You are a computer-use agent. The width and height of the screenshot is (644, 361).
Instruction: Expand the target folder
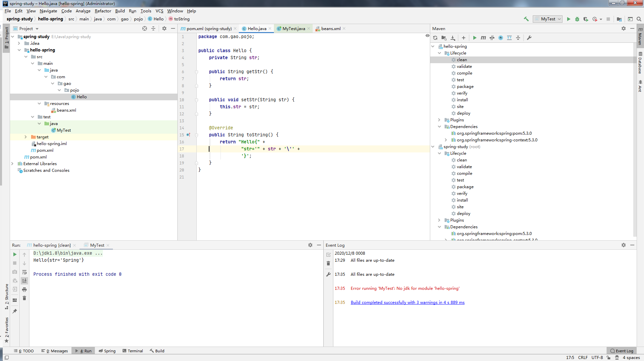(26, 137)
